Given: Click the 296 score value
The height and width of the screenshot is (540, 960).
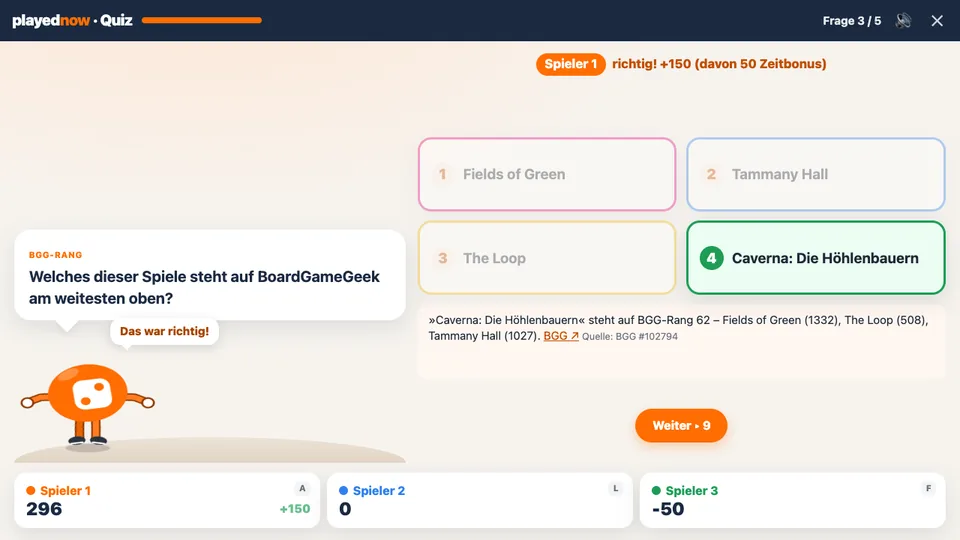Looking at the screenshot, I should pos(44,509).
